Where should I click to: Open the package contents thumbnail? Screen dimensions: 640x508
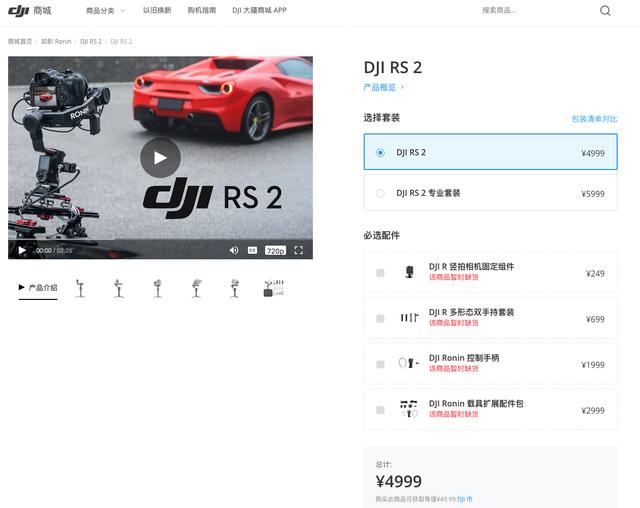273,288
